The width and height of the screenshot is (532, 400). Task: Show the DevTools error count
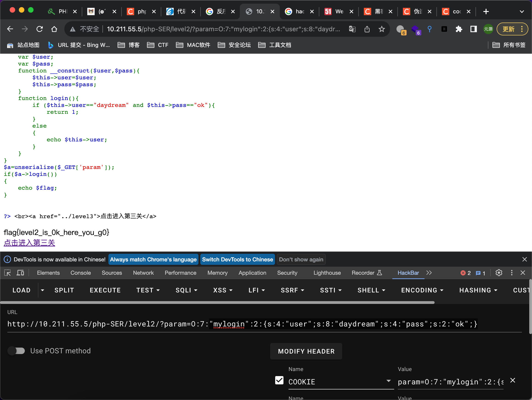(x=465, y=273)
